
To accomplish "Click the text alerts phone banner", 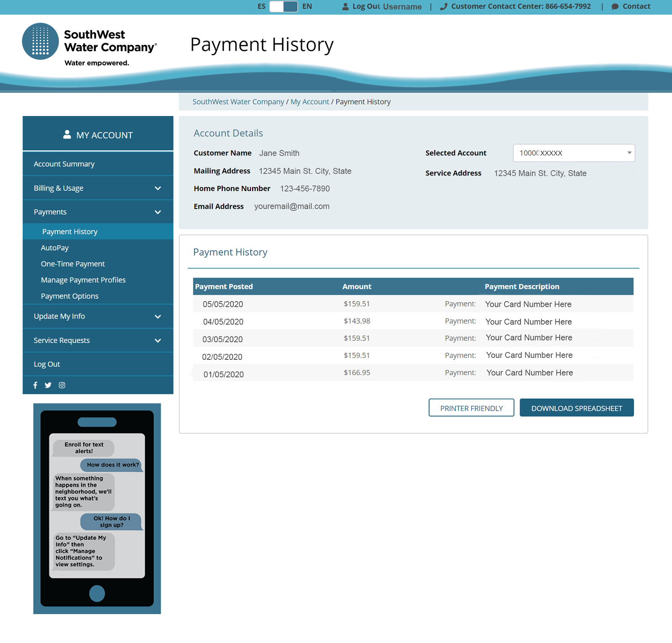I will pos(97,508).
